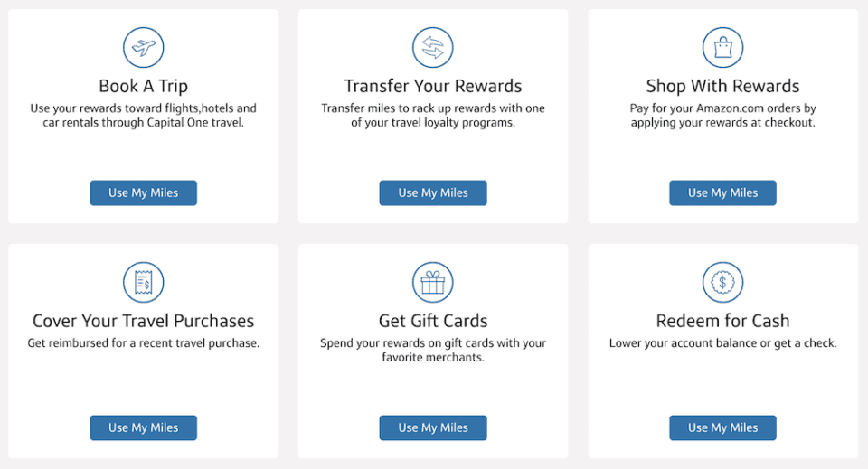Screen dimensions: 868x469
Task: Click the Amazon.com orders description text
Action: (x=723, y=116)
